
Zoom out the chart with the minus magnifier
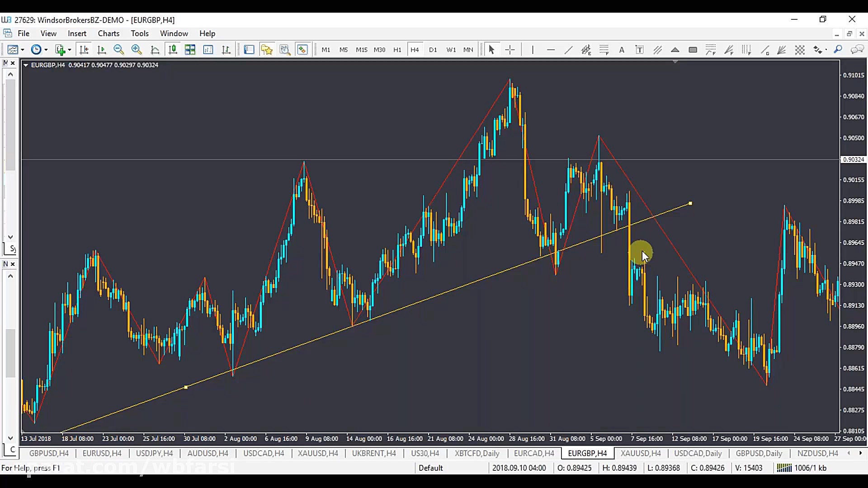(x=119, y=50)
